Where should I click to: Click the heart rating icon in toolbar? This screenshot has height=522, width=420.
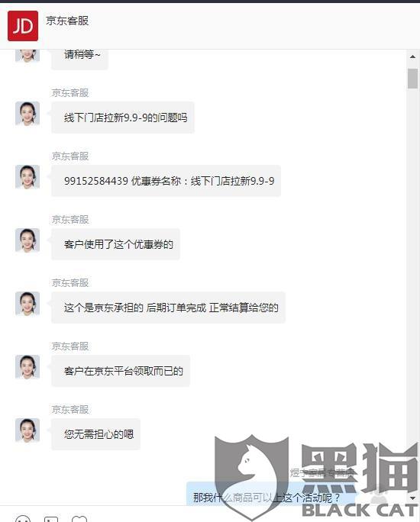pyautogui.click(x=79, y=519)
